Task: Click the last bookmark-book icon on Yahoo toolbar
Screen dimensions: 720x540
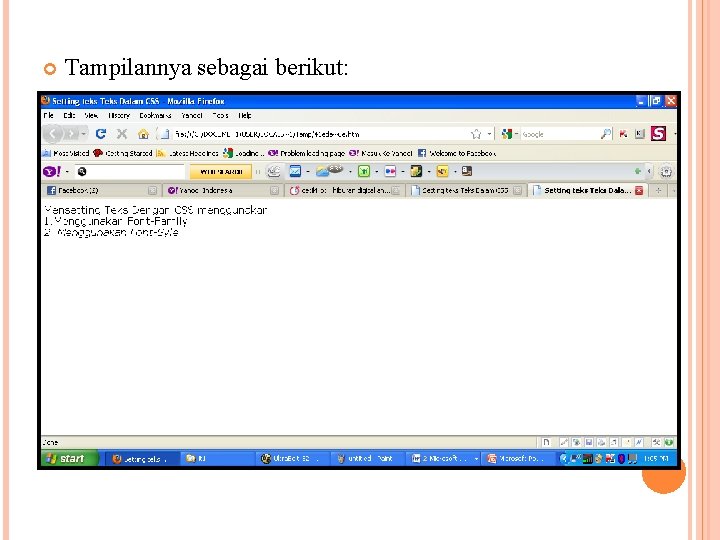Action: pos(467,171)
